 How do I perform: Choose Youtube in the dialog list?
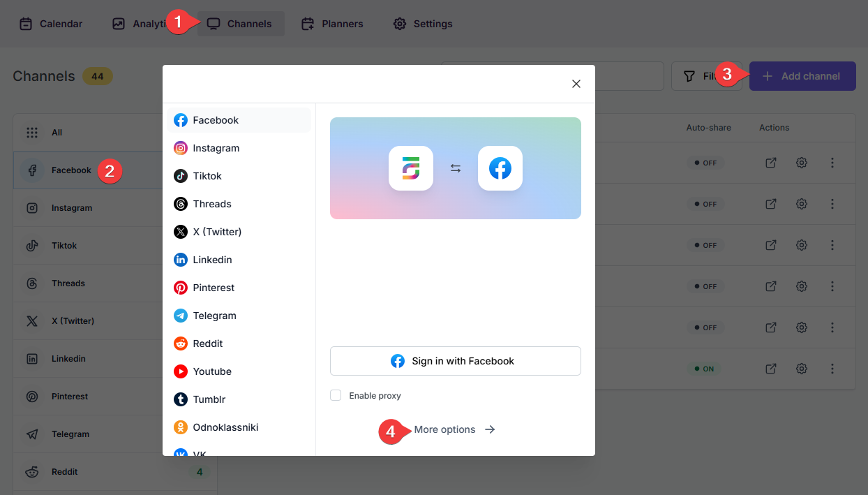239,371
